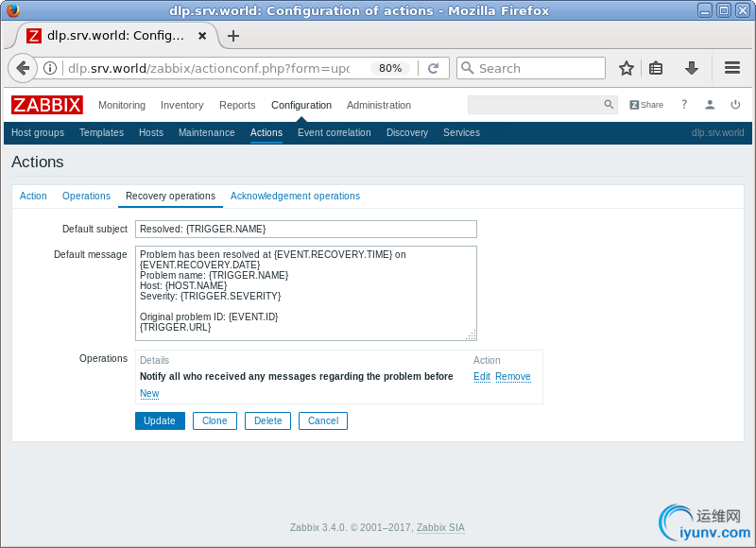Viewport: 756px width, 548px height.
Task: Go to Templates submenu
Action: (101, 132)
